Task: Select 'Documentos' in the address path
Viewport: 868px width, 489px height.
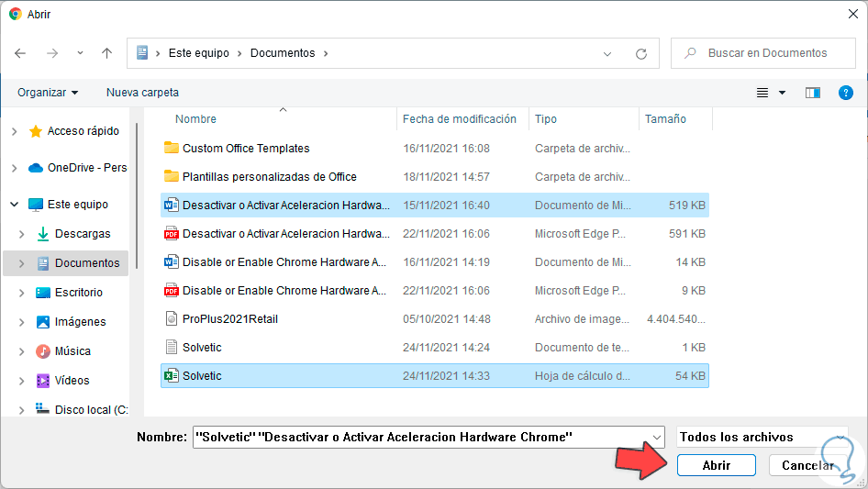Action: pyautogui.click(x=283, y=53)
